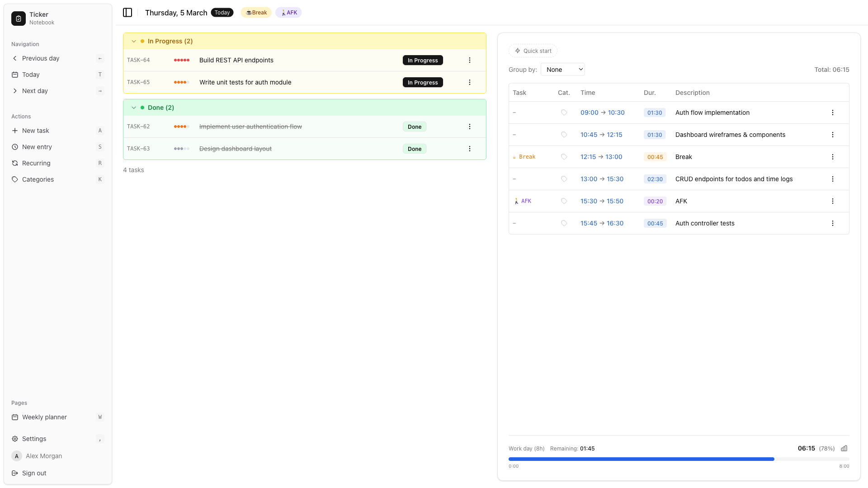Open the 12:15 start time link on Break
Image resolution: width=868 pixels, height=488 pixels.
pyautogui.click(x=588, y=157)
